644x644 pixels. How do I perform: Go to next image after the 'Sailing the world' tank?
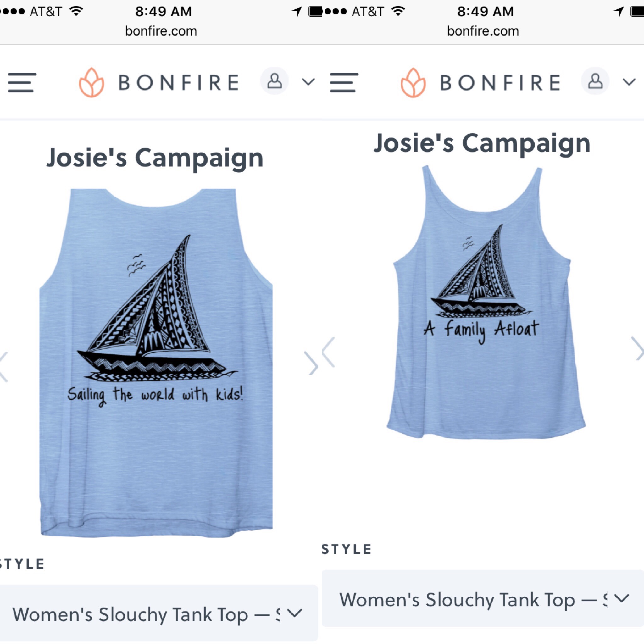tap(312, 363)
